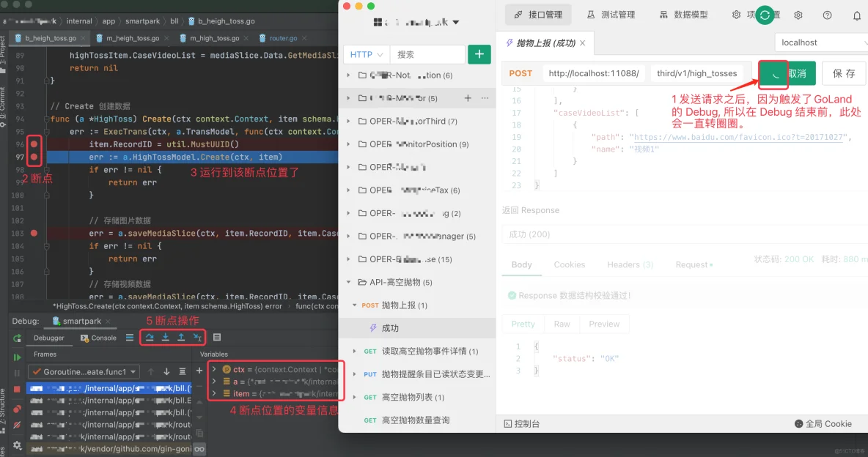
Task: Open the Goroutine selector dropdown
Action: tap(84, 372)
